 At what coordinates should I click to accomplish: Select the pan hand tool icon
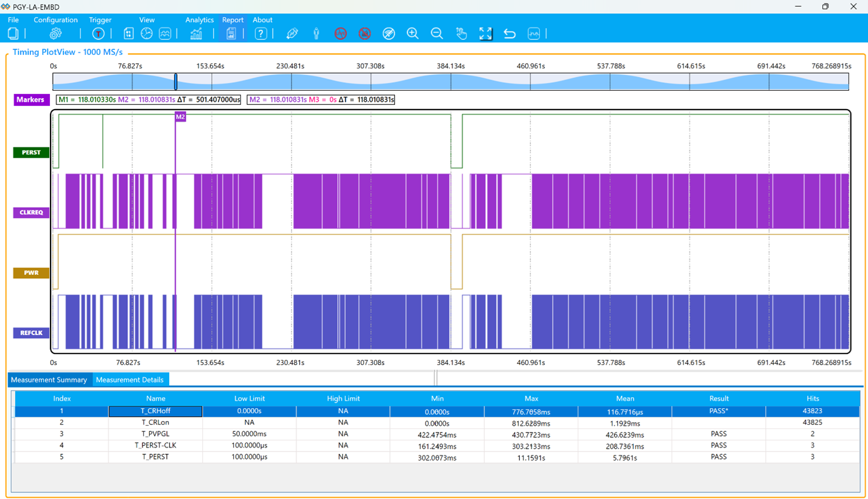pos(461,34)
